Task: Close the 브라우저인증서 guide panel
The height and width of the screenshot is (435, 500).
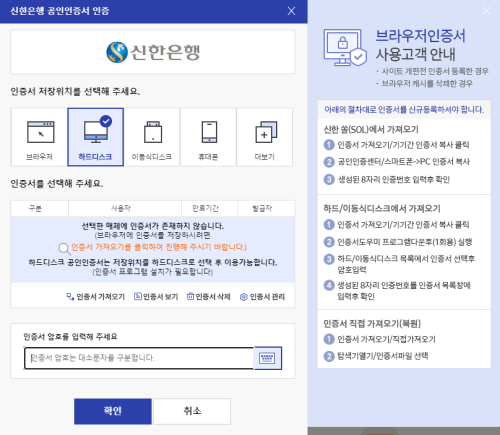Action: [x=486, y=11]
